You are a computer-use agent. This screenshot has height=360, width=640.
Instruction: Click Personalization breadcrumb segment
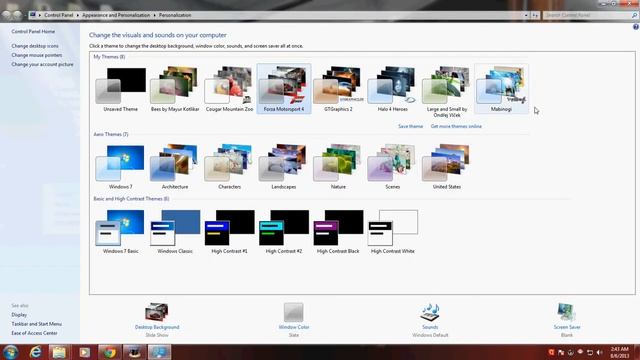175,15
